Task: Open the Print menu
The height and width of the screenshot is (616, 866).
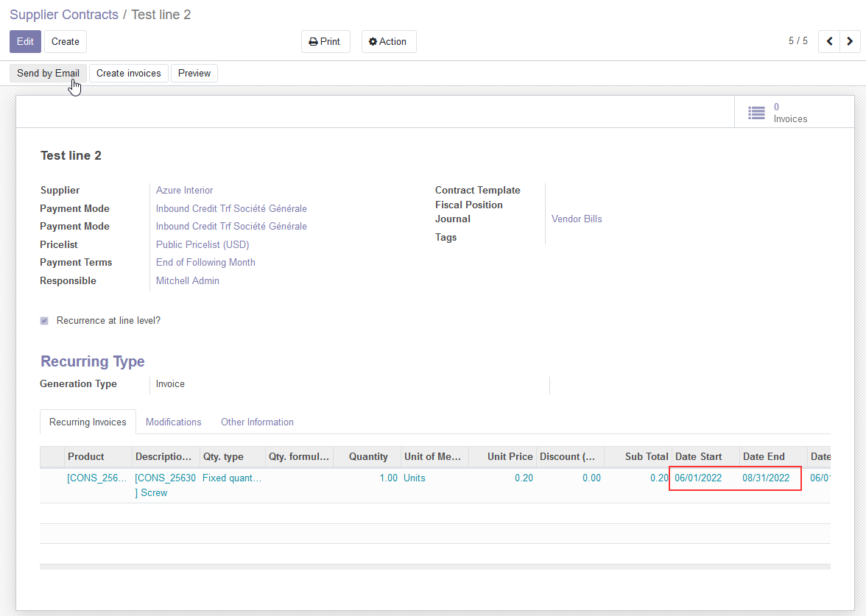Action: (325, 41)
